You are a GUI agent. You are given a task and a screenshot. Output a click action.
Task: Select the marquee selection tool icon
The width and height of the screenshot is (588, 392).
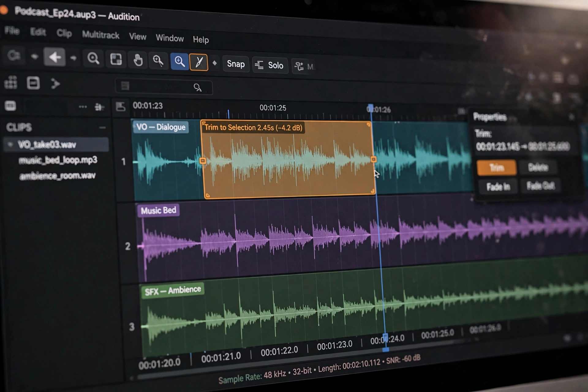tap(116, 59)
